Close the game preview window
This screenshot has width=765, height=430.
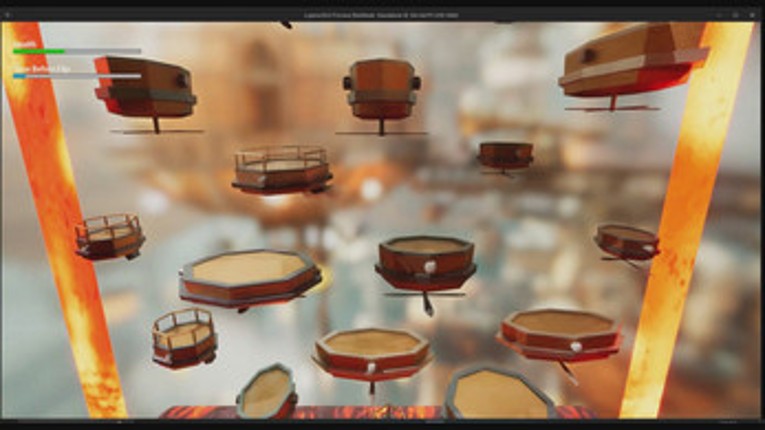752,15
